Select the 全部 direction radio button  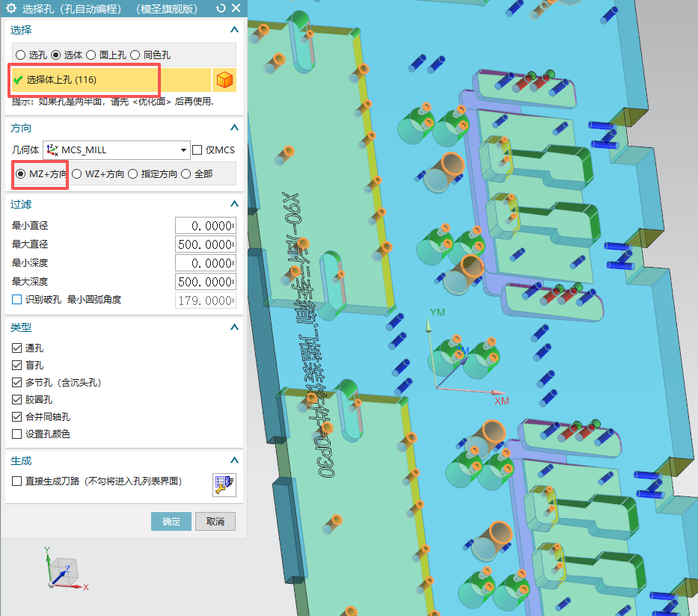pos(186,174)
